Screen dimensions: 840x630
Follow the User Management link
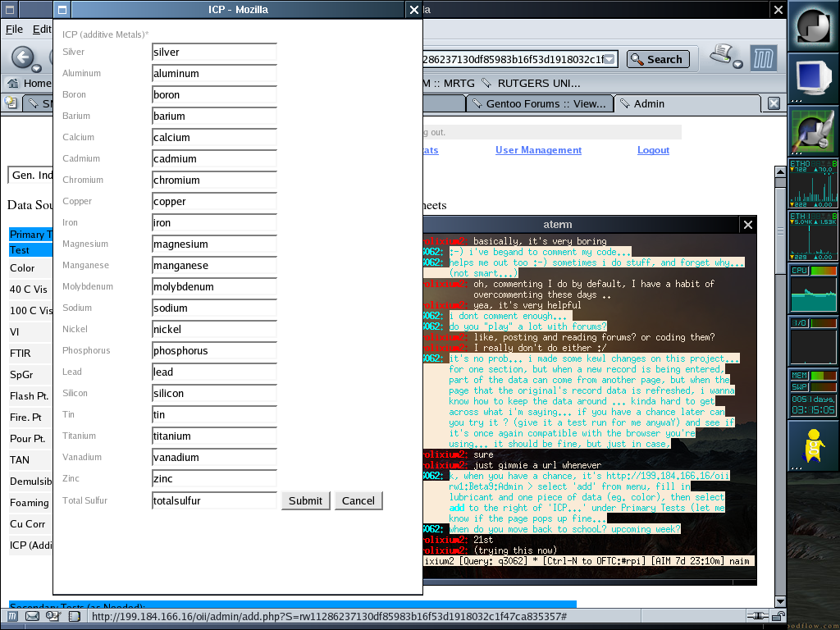pos(538,150)
